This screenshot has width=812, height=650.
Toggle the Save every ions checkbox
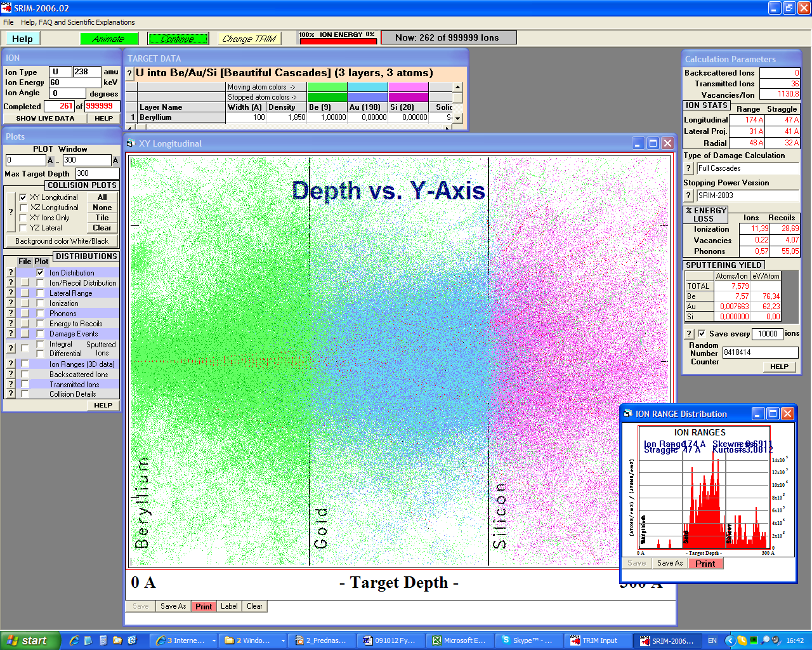click(702, 333)
